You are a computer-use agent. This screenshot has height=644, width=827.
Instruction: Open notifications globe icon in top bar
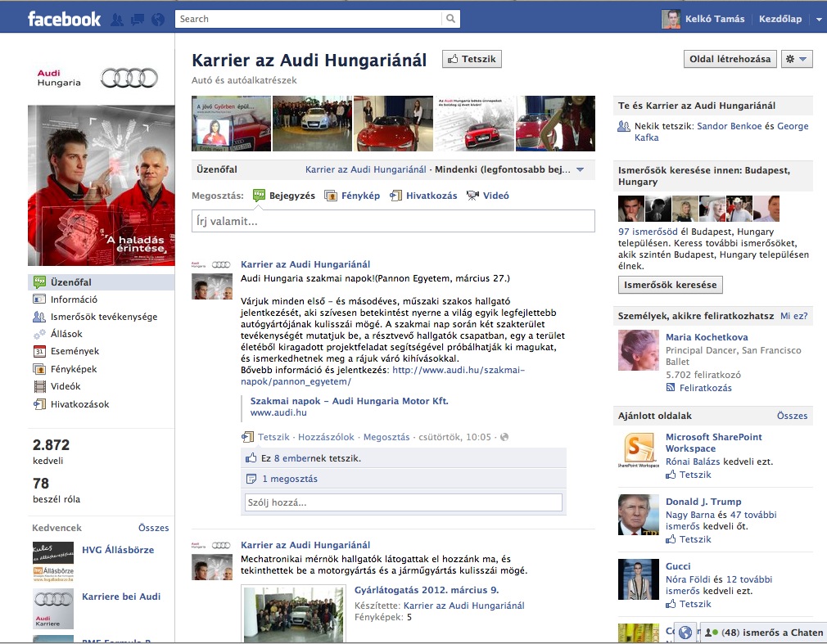[158, 20]
